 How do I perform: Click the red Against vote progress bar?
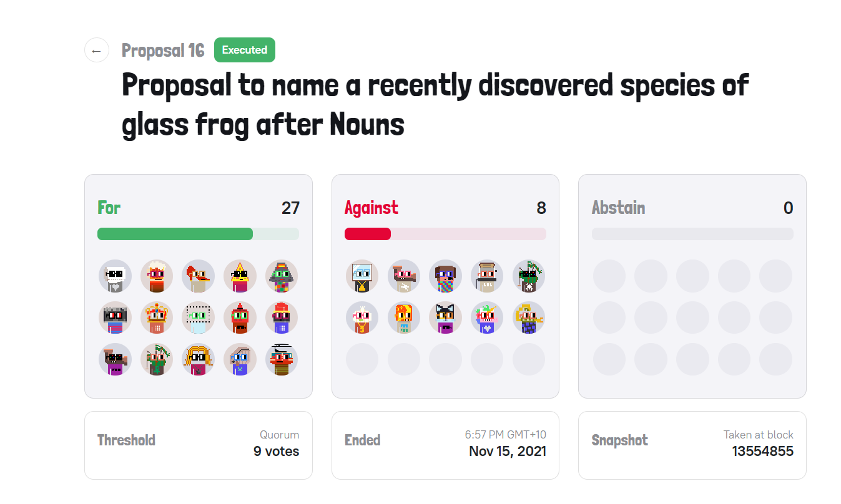368,234
